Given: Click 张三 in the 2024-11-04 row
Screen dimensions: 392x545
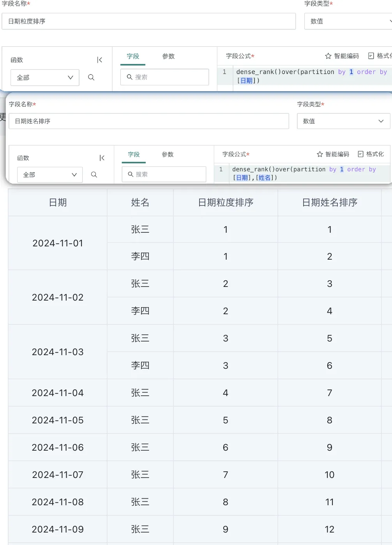Looking at the screenshot, I should pyautogui.click(x=140, y=393).
